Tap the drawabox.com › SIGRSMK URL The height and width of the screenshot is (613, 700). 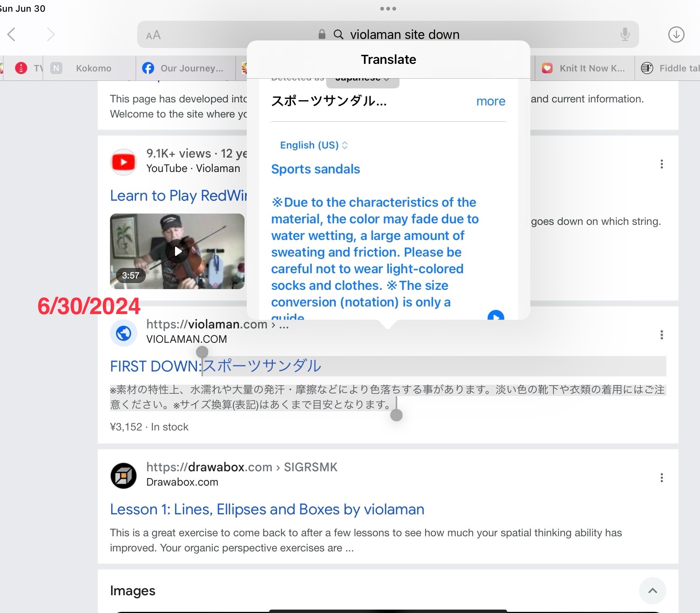point(242,467)
